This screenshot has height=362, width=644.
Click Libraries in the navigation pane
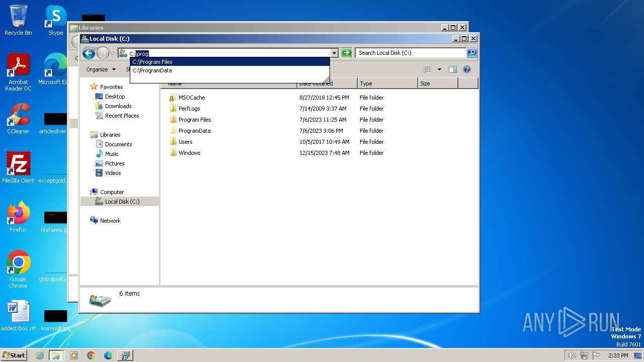point(110,135)
